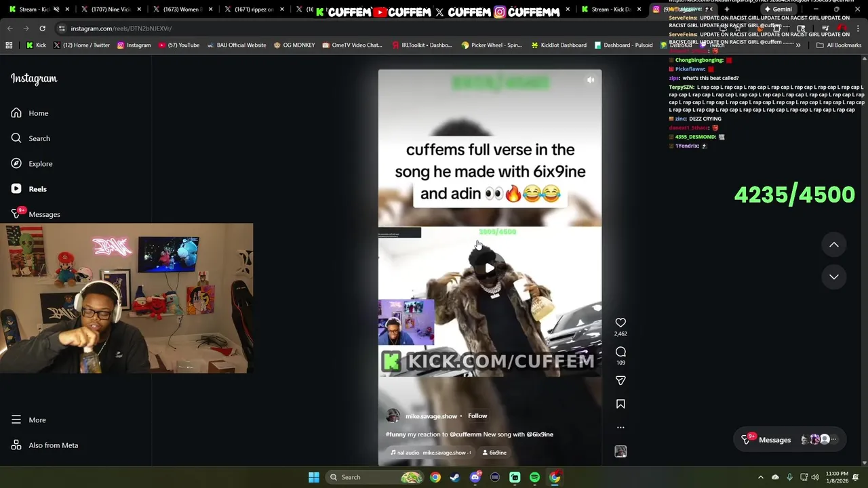
Task: Open Messages in Instagram sidebar
Action: click(36, 214)
